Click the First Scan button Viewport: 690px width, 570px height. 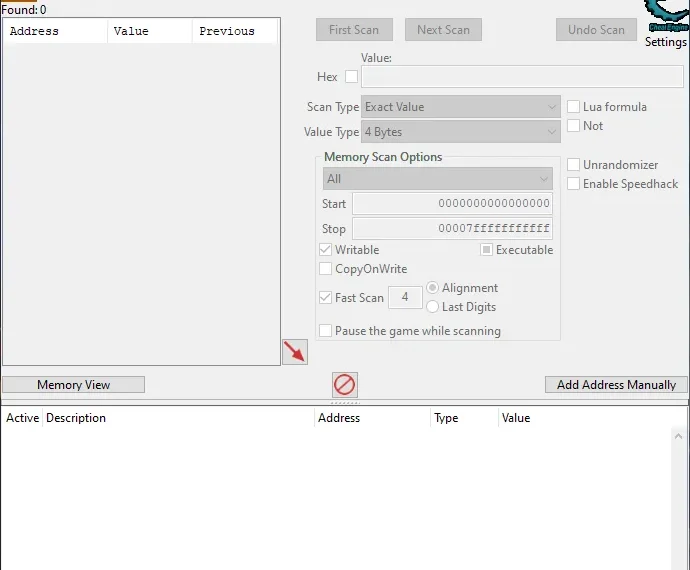[x=354, y=30]
